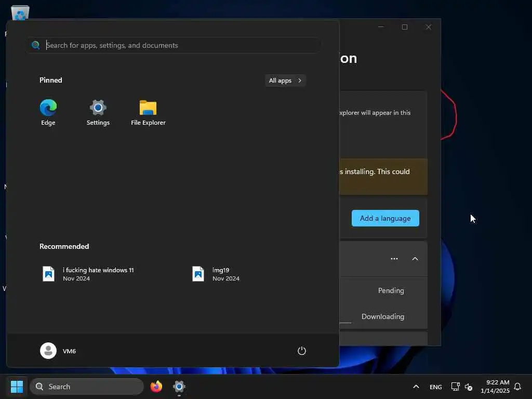This screenshot has width=532, height=399.
Task: Open three-dots language options in Settings
Action: [x=394, y=259]
